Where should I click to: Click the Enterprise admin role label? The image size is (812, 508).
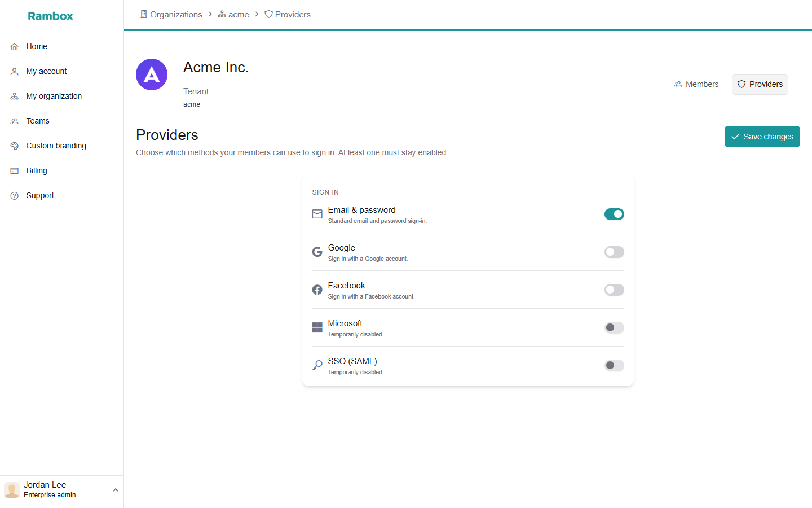coord(50,495)
